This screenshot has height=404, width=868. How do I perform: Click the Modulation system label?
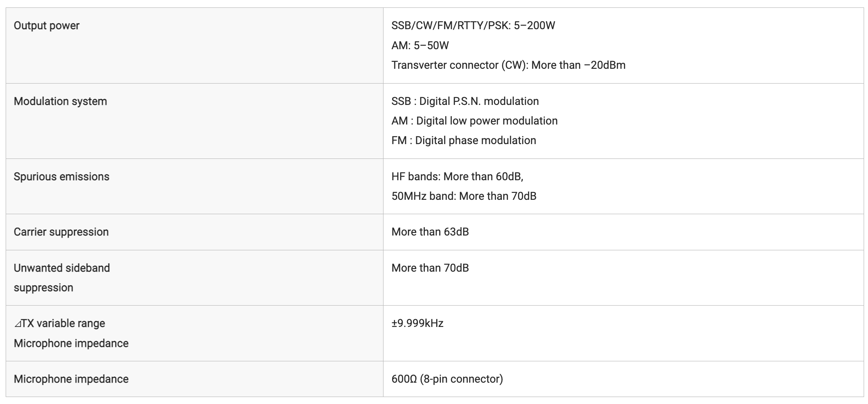(x=61, y=101)
